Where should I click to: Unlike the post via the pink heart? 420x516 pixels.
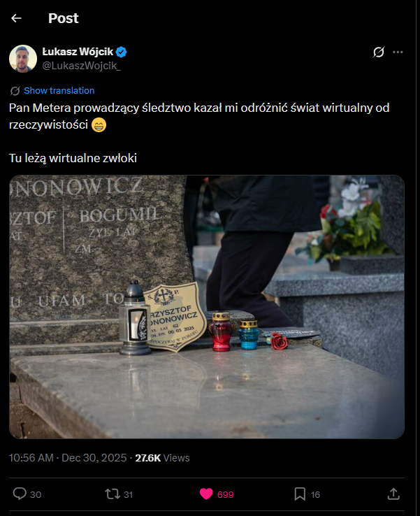206,494
